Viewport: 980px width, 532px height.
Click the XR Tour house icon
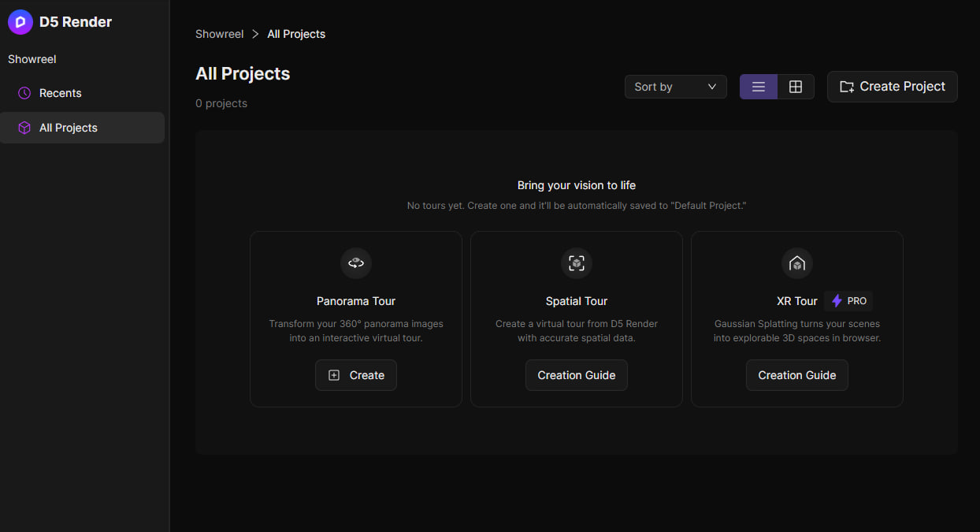click(x=796, y=263)
